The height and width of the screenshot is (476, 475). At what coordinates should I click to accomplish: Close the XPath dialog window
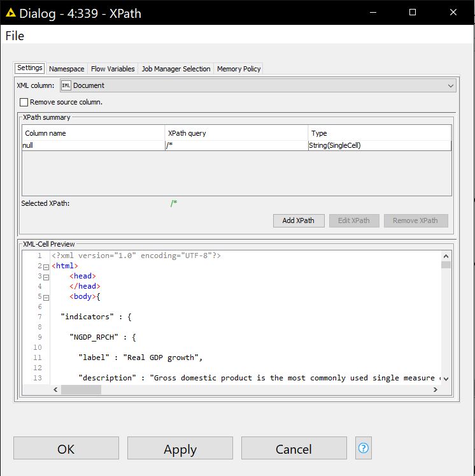[453, 13]
